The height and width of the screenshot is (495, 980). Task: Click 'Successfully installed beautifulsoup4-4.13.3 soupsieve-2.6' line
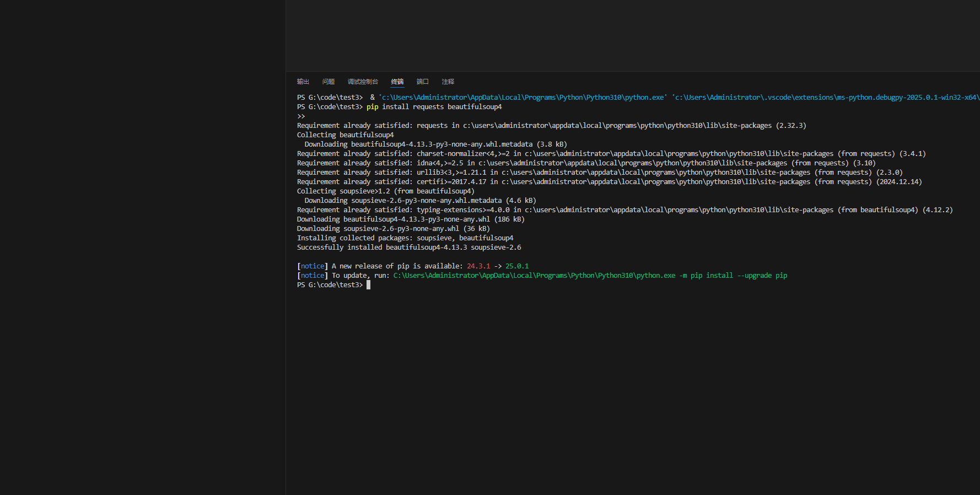(409, 247)
